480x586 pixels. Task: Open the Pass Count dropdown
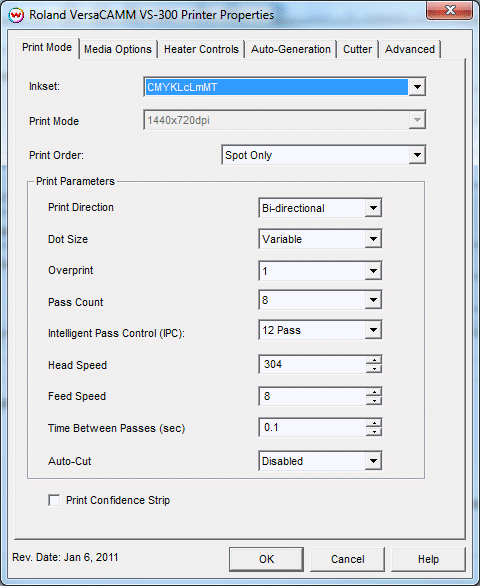pyautogui.click(x=373, y=300)
